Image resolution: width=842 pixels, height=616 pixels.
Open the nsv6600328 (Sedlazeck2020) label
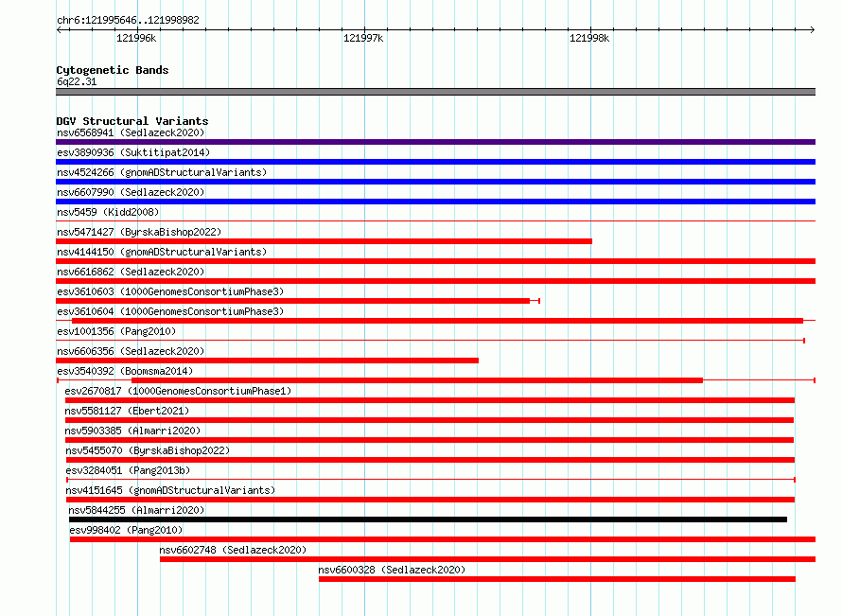[x=392, y=570]
